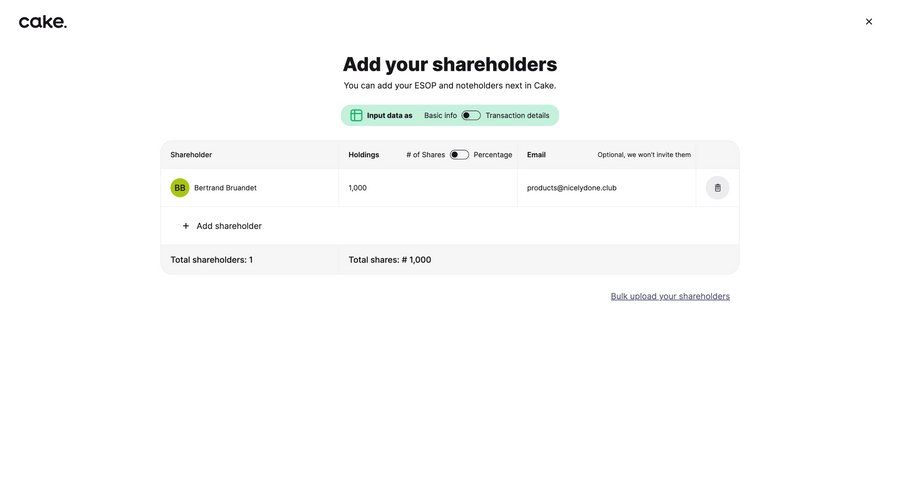Edit the 1,000 holdings field
The height and width of the screenshot is (484, 900).
(x=358, y=188)
